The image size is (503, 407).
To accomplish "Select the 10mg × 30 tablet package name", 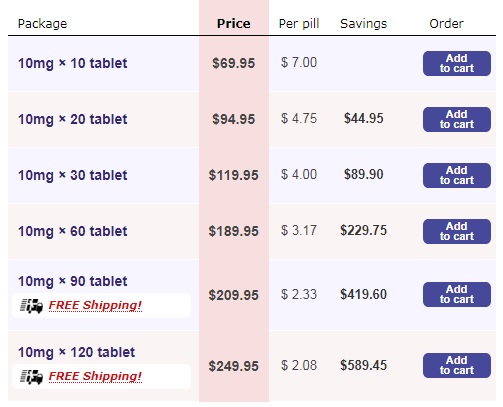I will (x=73, y=175).
